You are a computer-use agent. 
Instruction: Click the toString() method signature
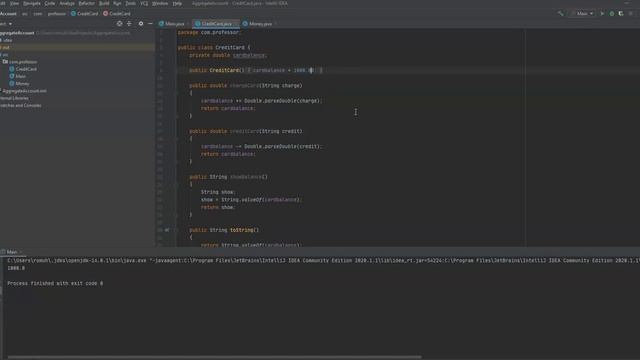coord(224,230)
